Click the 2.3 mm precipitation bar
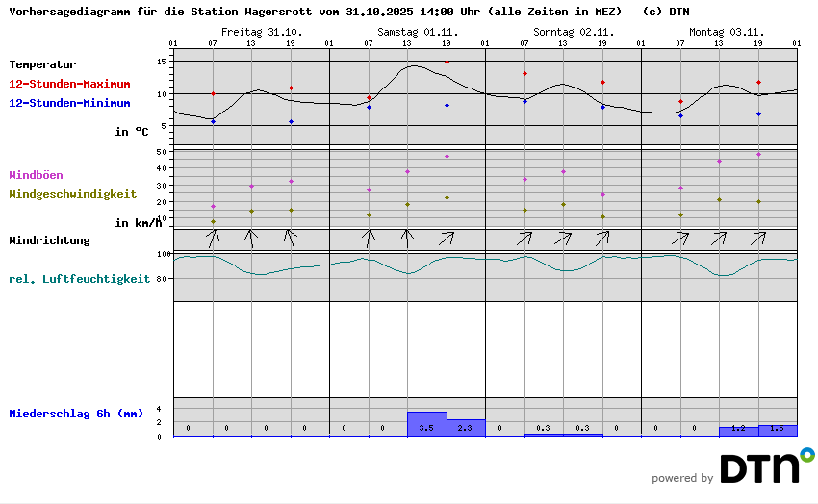The width and height of the screenshot is (818, 504). click(x=466, y=428)
